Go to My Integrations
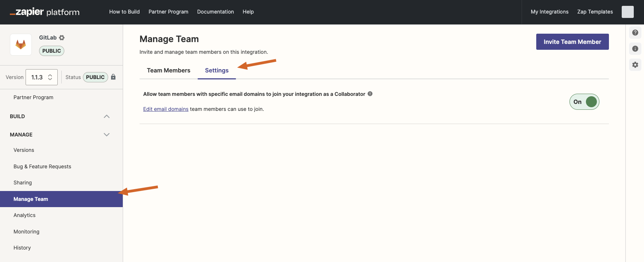This screenshot has height=262, width=644. pyautogui.click(x=549, y=12)
